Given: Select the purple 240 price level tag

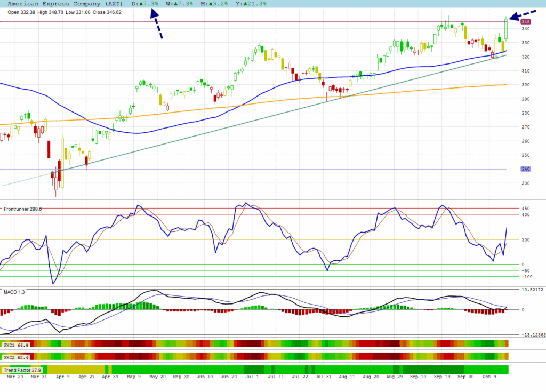Looking at the screenshot, I should click(526, 169).
